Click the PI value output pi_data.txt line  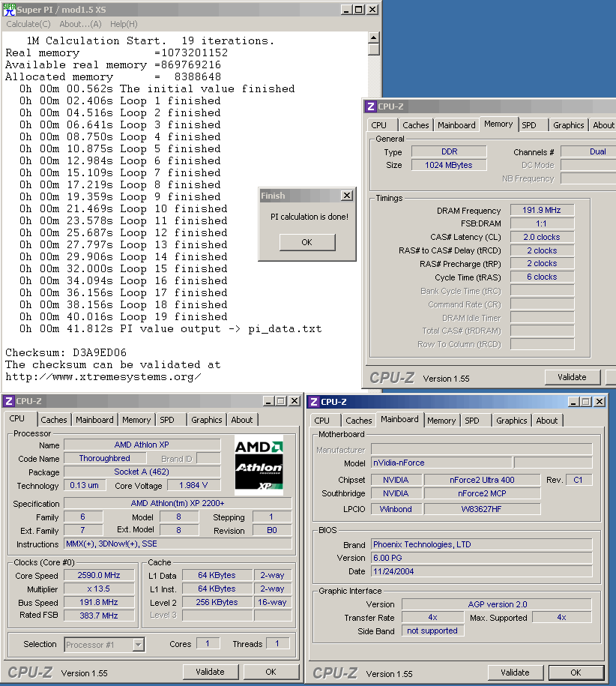(x=171, y=329)
